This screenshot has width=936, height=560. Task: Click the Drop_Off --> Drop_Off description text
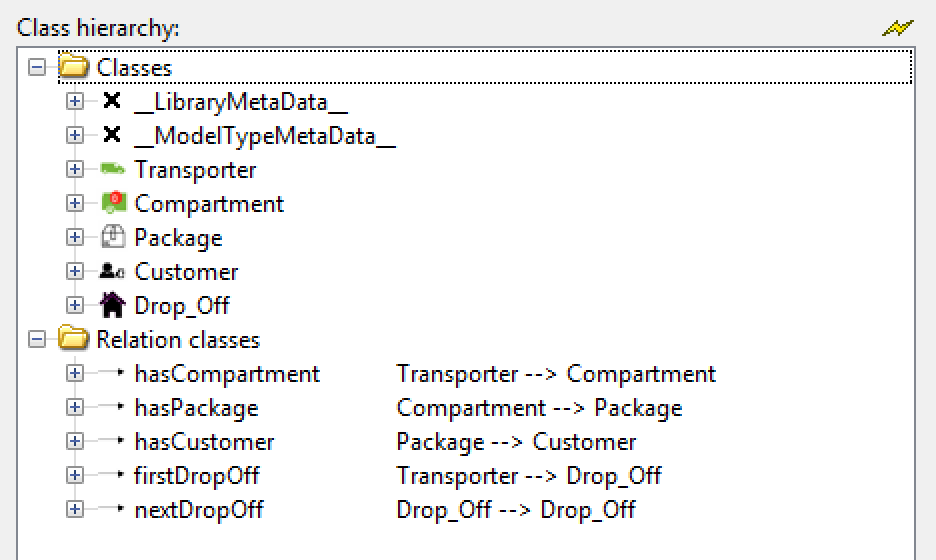[x=516, y=510]
